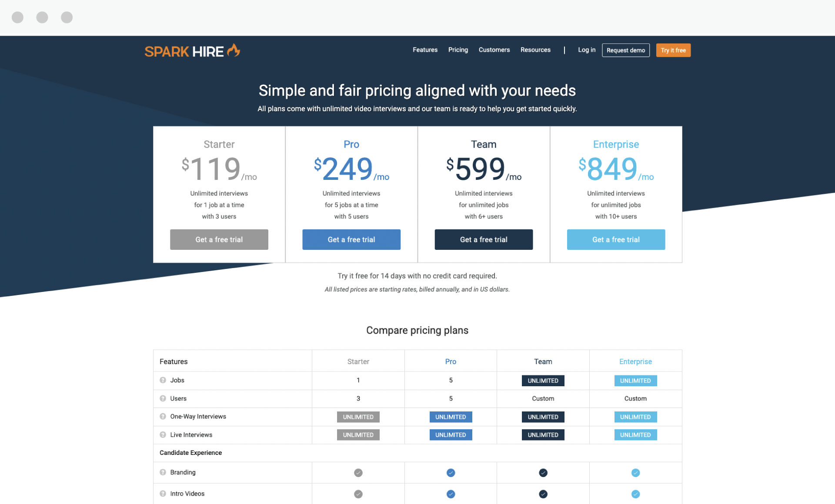Image resolution: width=835 pixels, height=504 pixels.
Task: Start the Team plan free trial
Action: pyautogui.click(x=484, y=239)
